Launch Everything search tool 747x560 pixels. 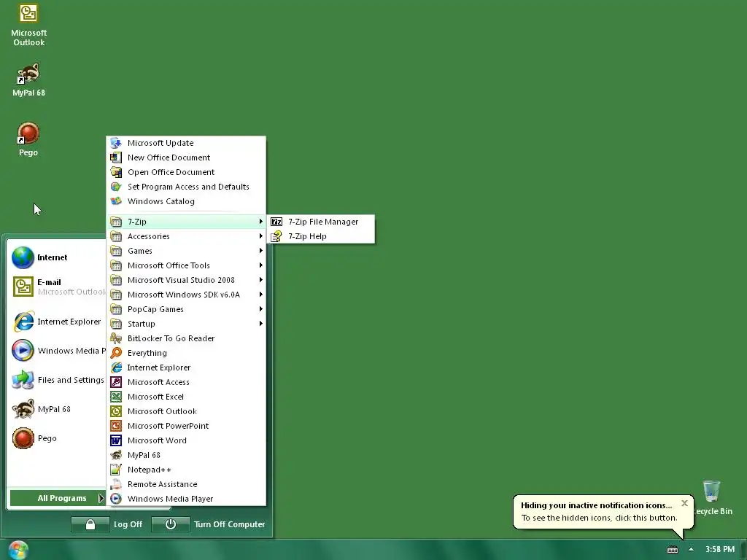[186, 354]
